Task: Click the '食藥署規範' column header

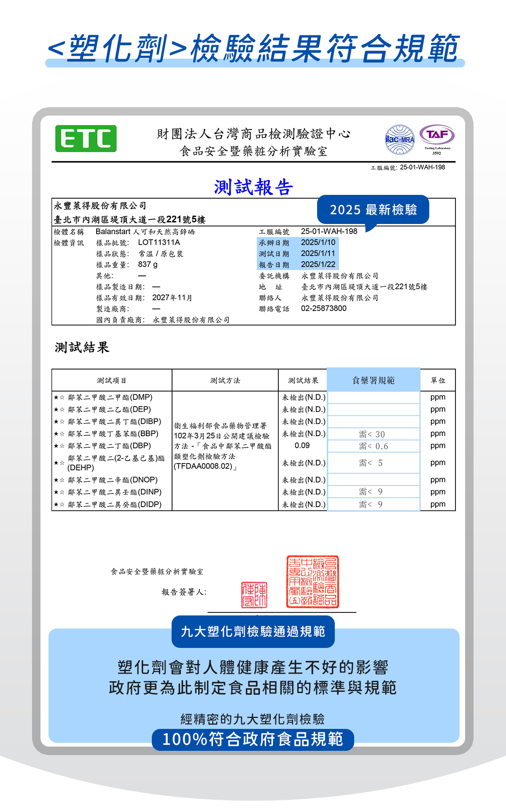Action: click(x=374, y=380)
